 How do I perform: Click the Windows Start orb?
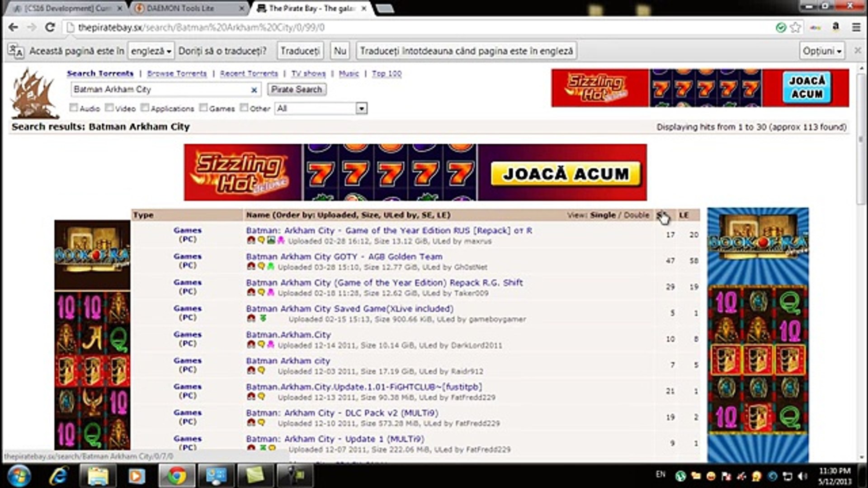19,476
